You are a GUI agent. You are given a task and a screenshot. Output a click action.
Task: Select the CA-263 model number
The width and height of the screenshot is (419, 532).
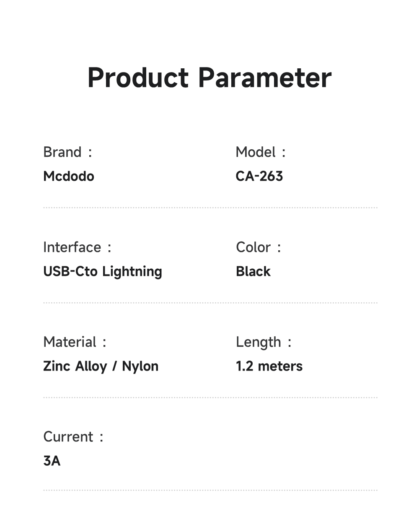pos(259,176)
